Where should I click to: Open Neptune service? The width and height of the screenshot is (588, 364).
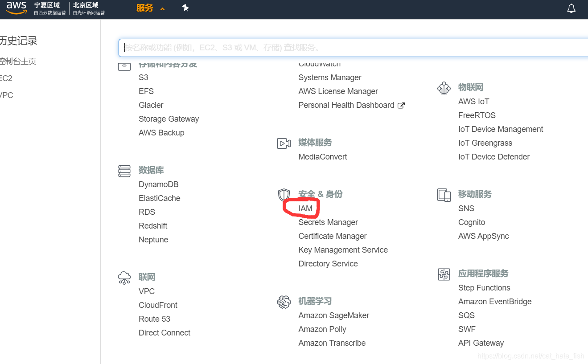tap(153, 240)
